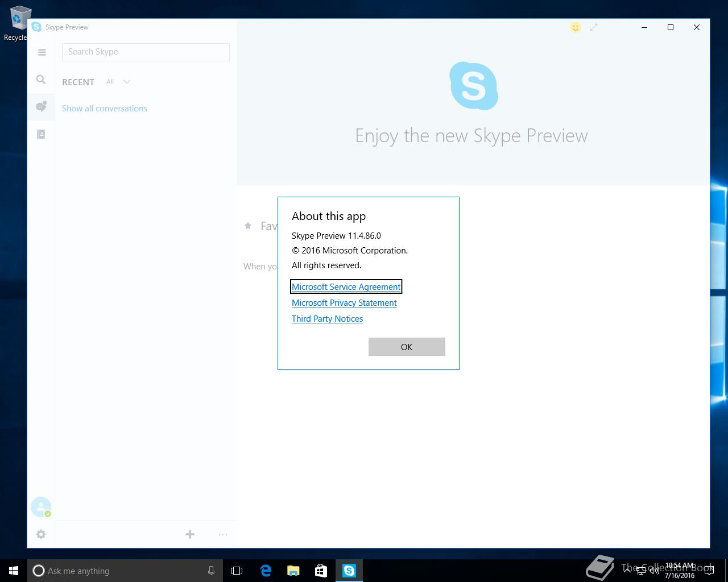
Task: Open Microsoft Service Agreement link
Action: point(346,287)
